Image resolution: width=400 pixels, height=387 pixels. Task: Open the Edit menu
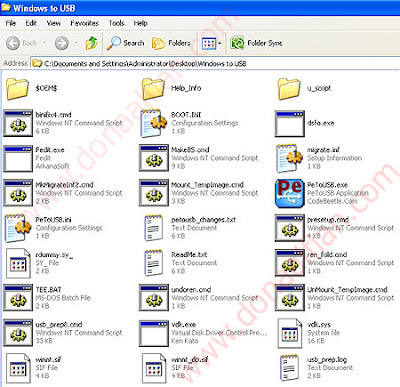(31, 23)
